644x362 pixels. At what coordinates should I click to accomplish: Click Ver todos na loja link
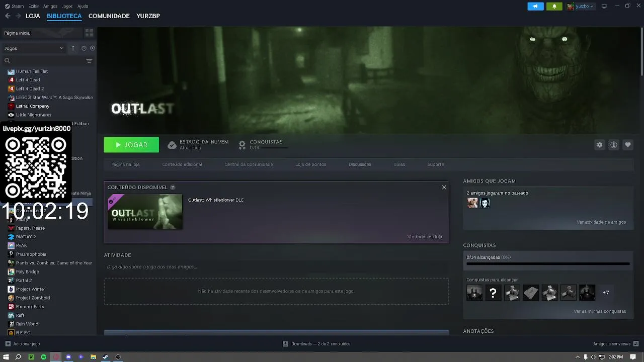point(425,237)
